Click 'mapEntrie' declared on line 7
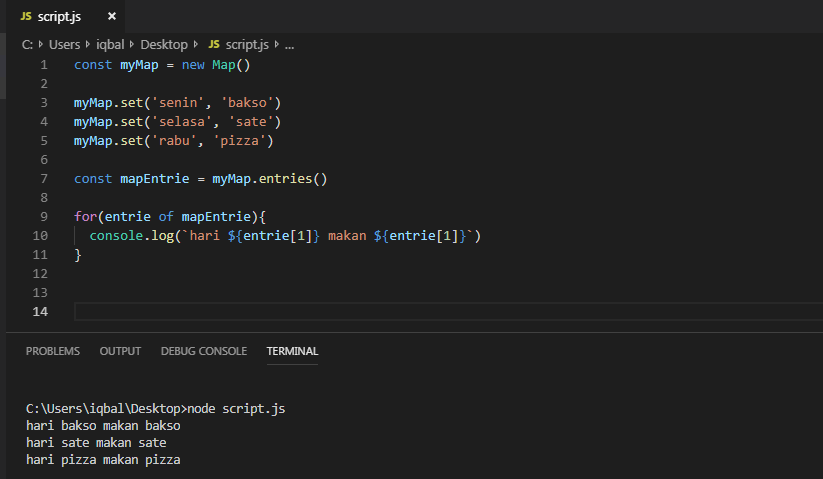Screen dimensions: 823x479 (x=155, y=179)
